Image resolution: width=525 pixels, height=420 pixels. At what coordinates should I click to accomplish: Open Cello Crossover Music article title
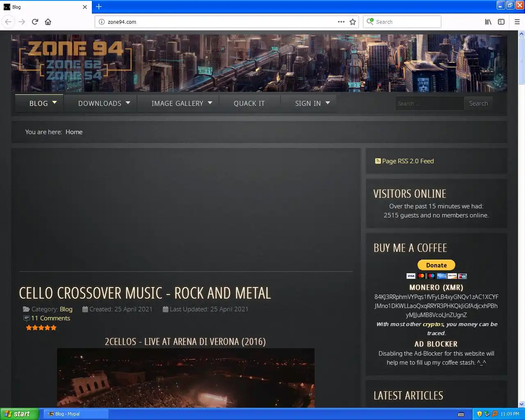[x=145, y=293]
